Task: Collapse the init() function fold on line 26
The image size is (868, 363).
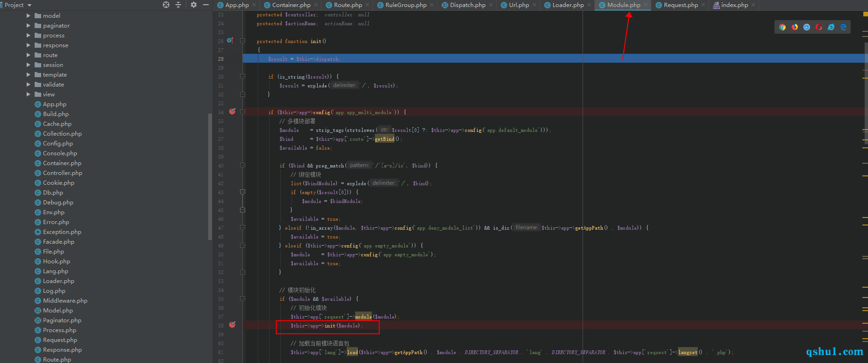Action: tap(242, 41)
